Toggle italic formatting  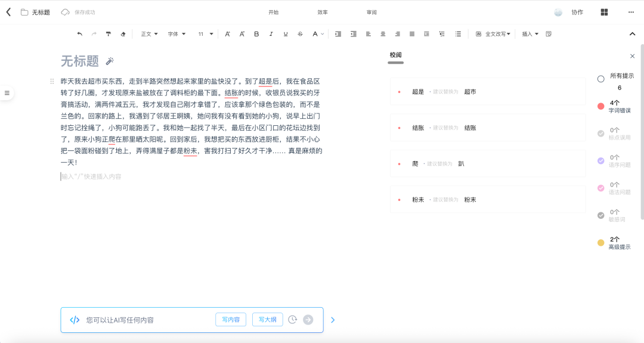(271, 34)
